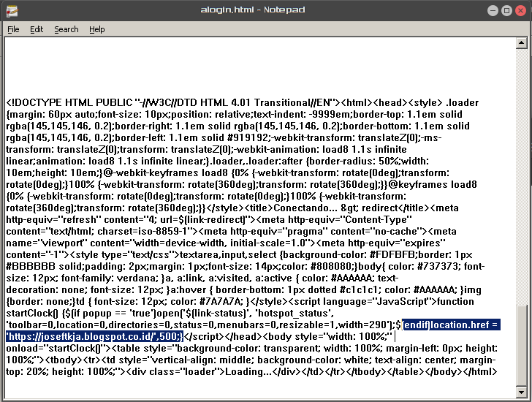Click on 'font-family: verdana' text
Viewport: 532px width, 402px height.
[x=110, y=278]
